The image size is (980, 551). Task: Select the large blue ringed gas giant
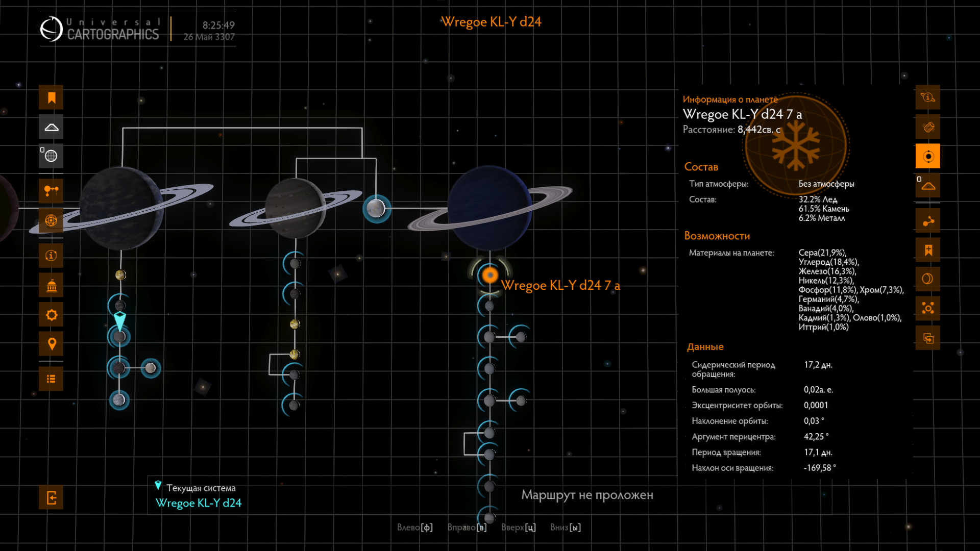pyautogui.click(x=489, y=208)
